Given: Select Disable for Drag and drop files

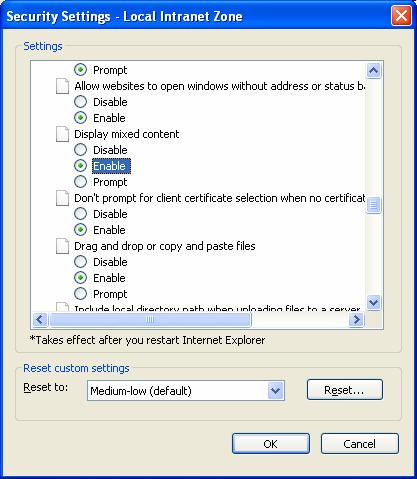Looking at the screenshot, I should tap(80, 262).
